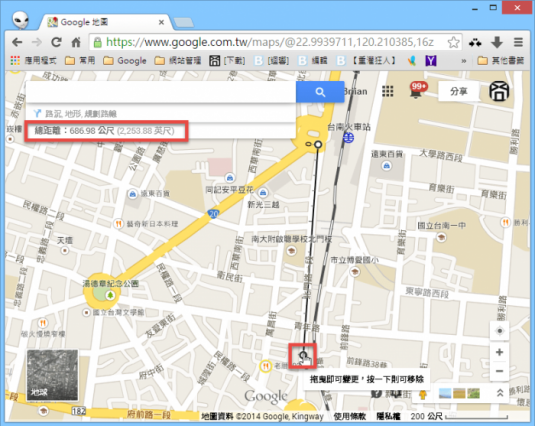535x426 pixels.
Task: Open the Google apps grid icon
Action: (388, 91)
